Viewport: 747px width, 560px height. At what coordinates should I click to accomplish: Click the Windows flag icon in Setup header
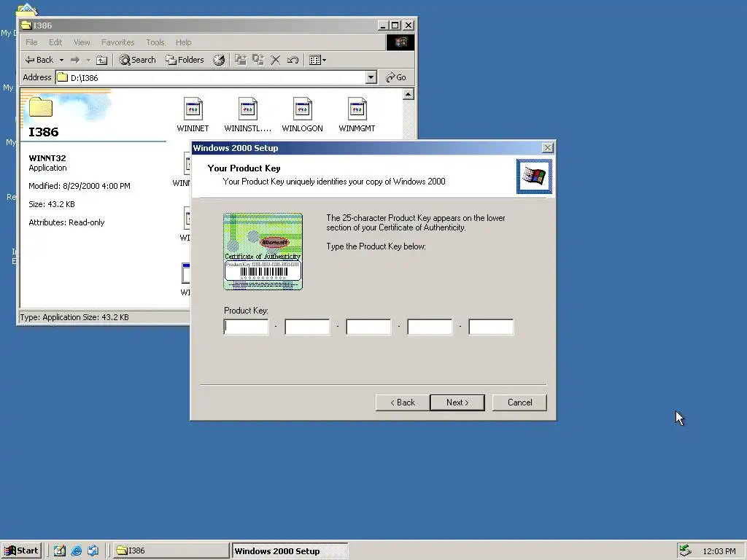click(534, 176)
